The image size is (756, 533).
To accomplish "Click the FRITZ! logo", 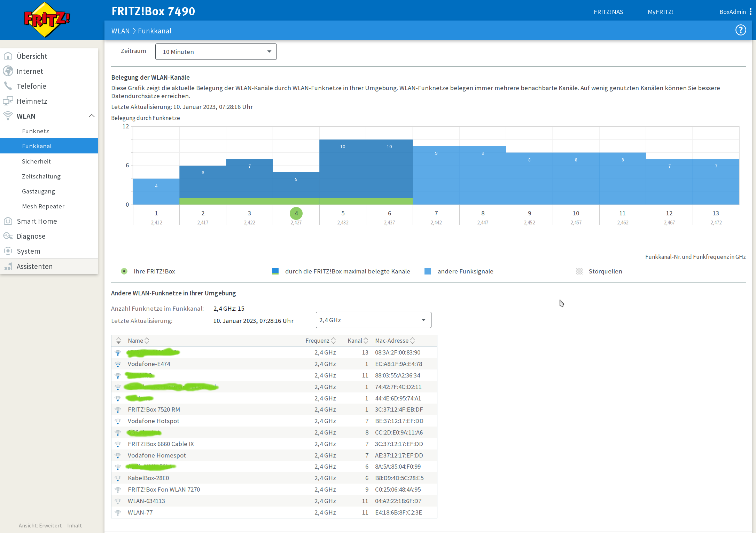I will [47, 19].
